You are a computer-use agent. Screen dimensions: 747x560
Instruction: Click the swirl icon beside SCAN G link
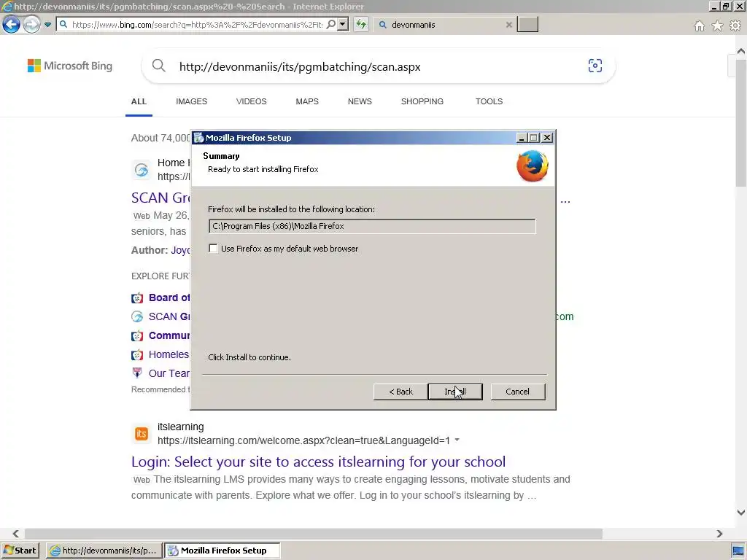coord(137,316)
